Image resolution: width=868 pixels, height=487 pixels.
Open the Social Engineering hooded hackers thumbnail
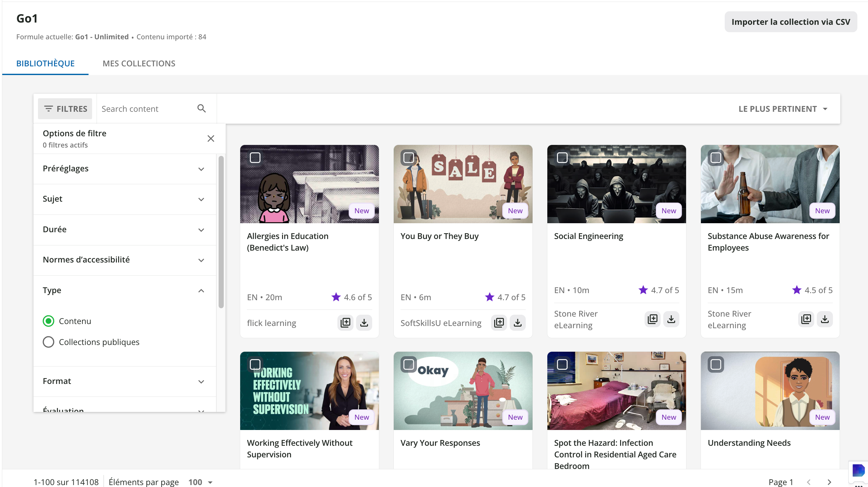[616, 184]
